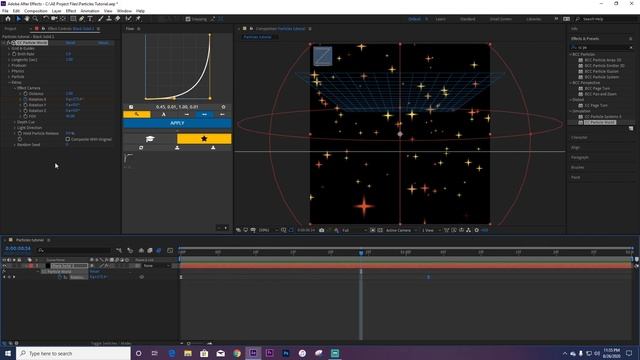Expand the Character panel
Viewport: 640px width, 360px height.
579,138
